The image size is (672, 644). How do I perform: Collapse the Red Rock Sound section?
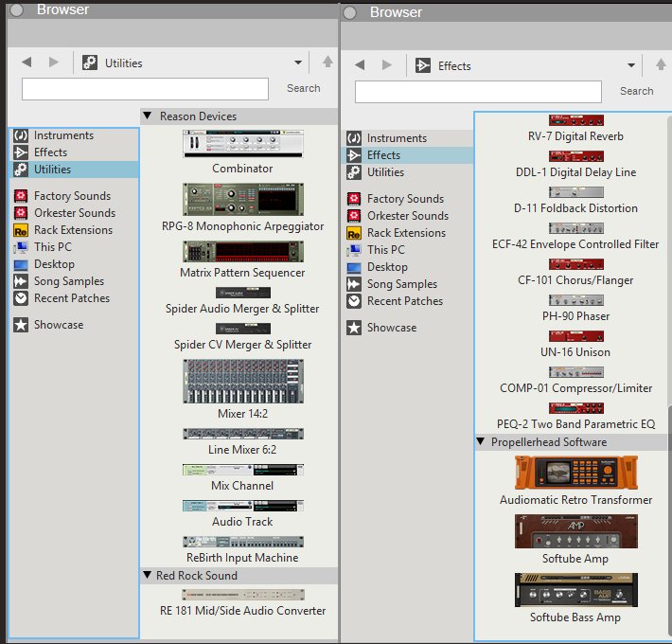click(148, 575)
